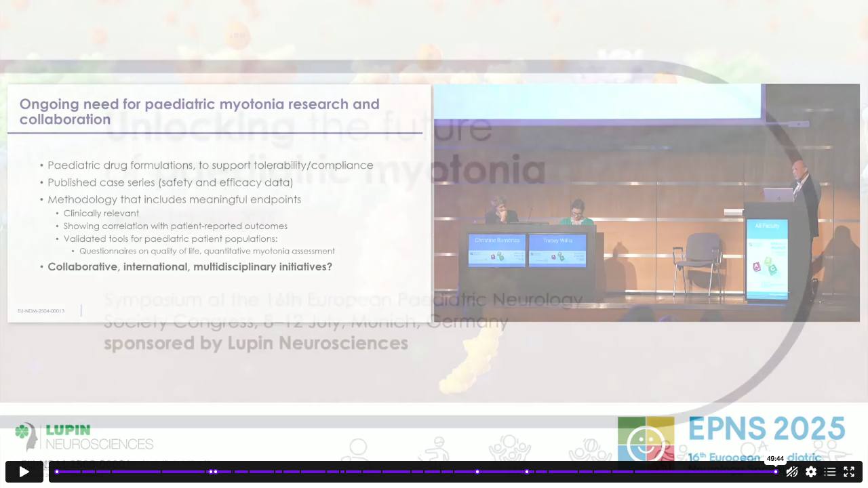Click the All Faculty podium display
868x488 pixels.
coord(767,258)
